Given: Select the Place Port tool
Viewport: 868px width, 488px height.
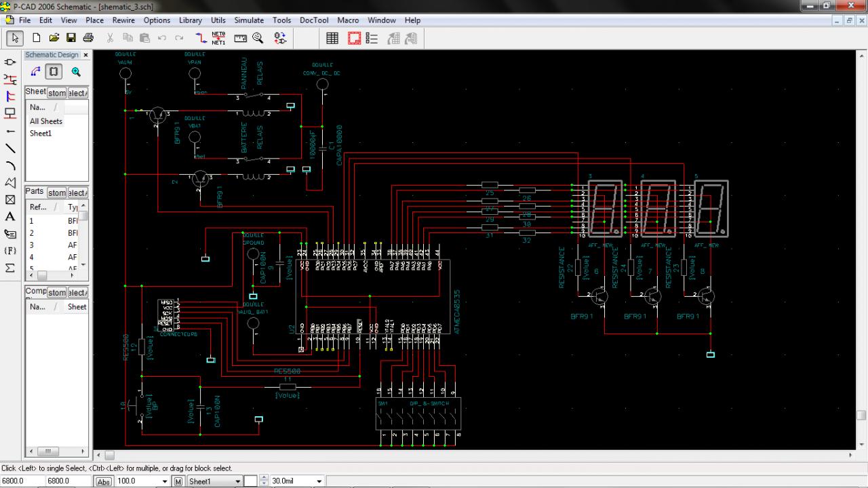Looking at the screenshot, I should pyautogui.click(x=10, y=113).
